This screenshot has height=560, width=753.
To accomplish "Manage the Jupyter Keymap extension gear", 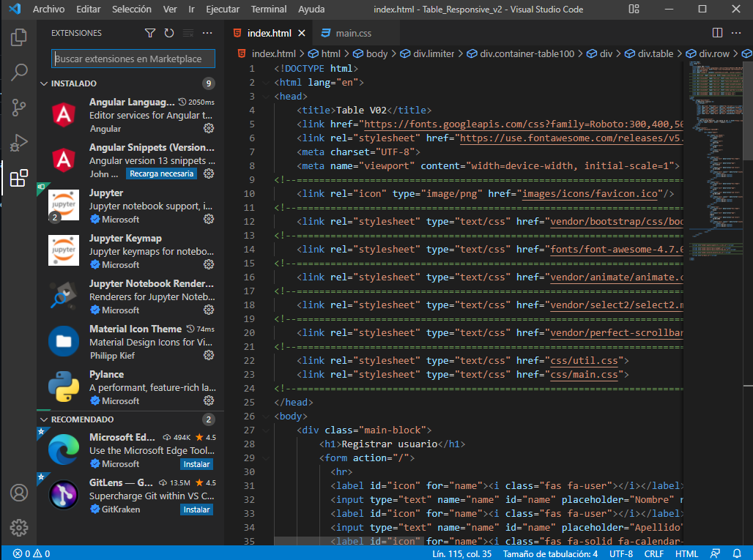I will (209, 264).
